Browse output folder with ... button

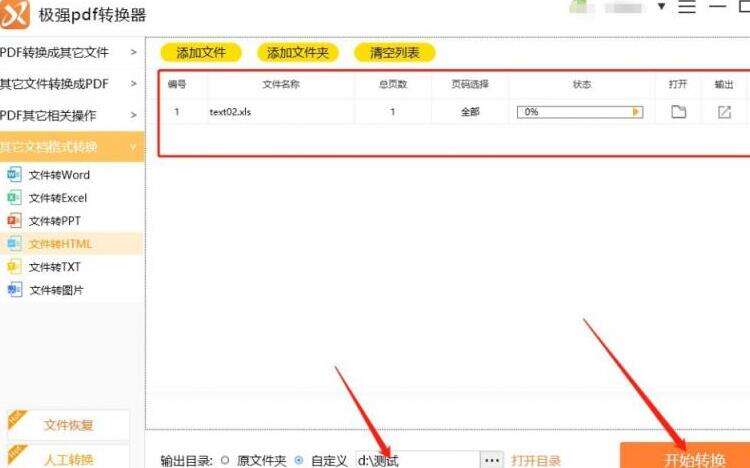(x=492, y=460)
